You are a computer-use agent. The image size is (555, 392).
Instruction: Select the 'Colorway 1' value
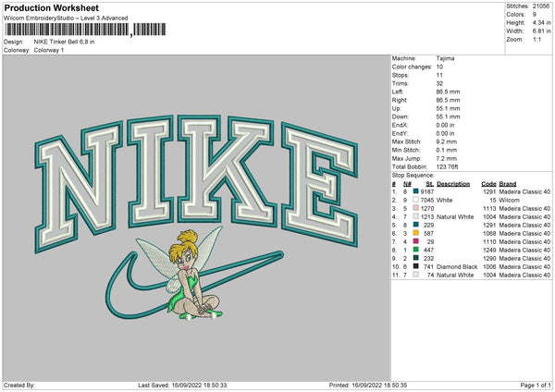pos(49,50)
